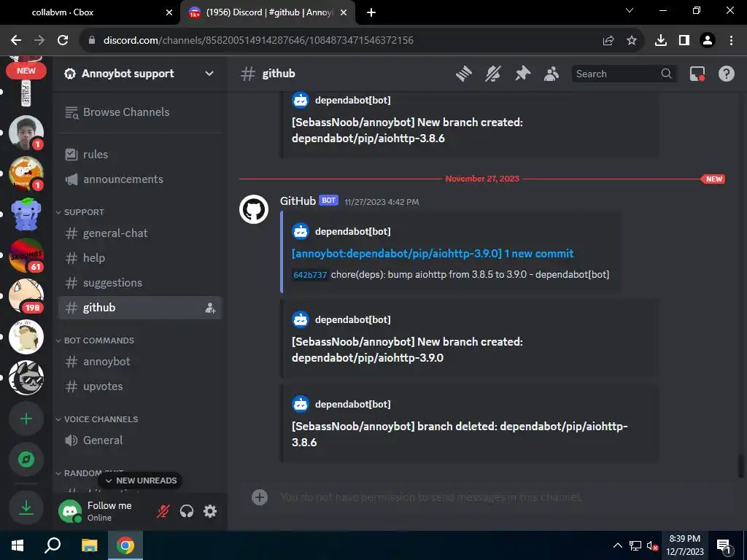Click GitHub bot username in message
This screenshot has width=747, height=560.
pyautogui.click(x=298, y=201)
